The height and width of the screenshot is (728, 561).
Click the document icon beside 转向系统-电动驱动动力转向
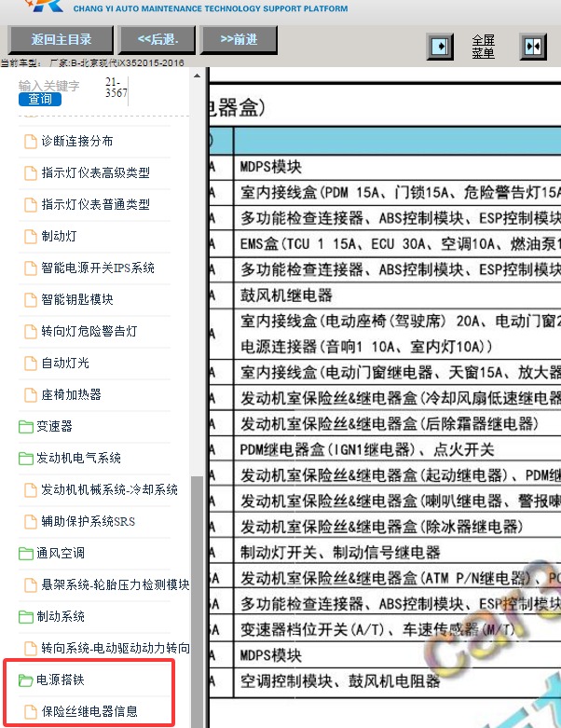31,649
